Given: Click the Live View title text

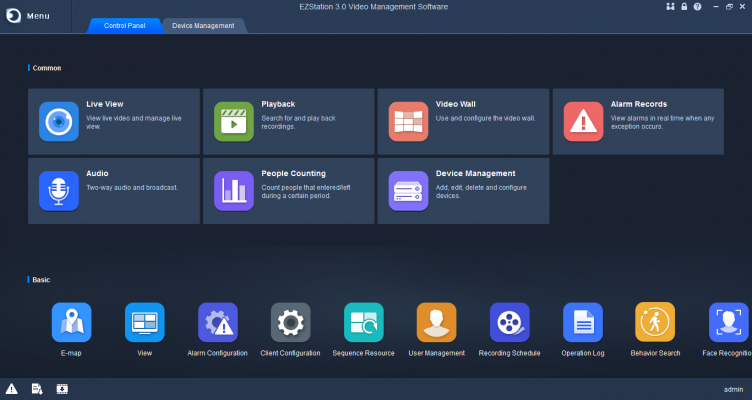Looking at the screenshot, I should coord(105,104).
